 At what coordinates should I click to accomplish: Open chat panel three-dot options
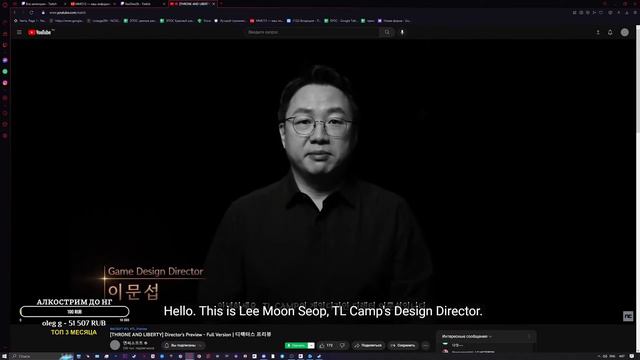click(x=529, y=337)
